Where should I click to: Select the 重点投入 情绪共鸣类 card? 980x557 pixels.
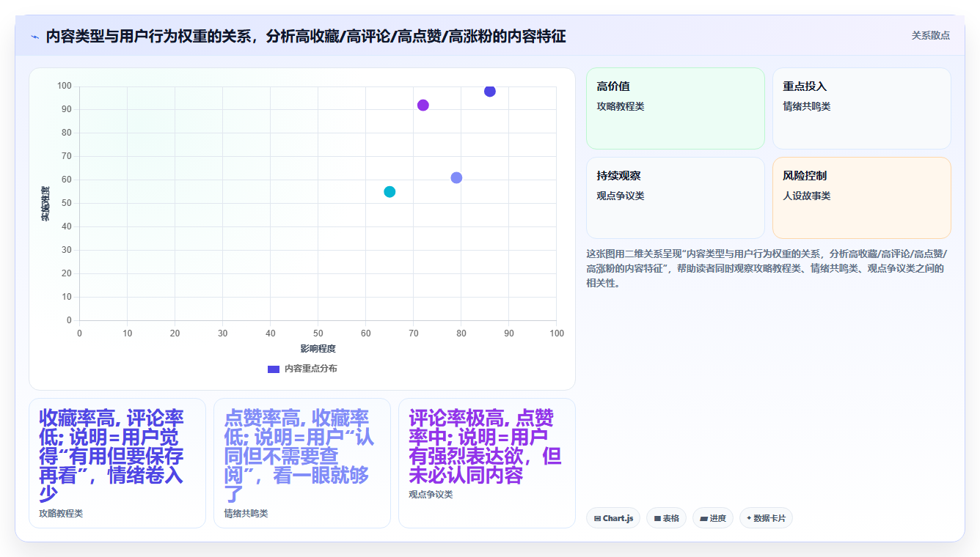pos(862,108)
